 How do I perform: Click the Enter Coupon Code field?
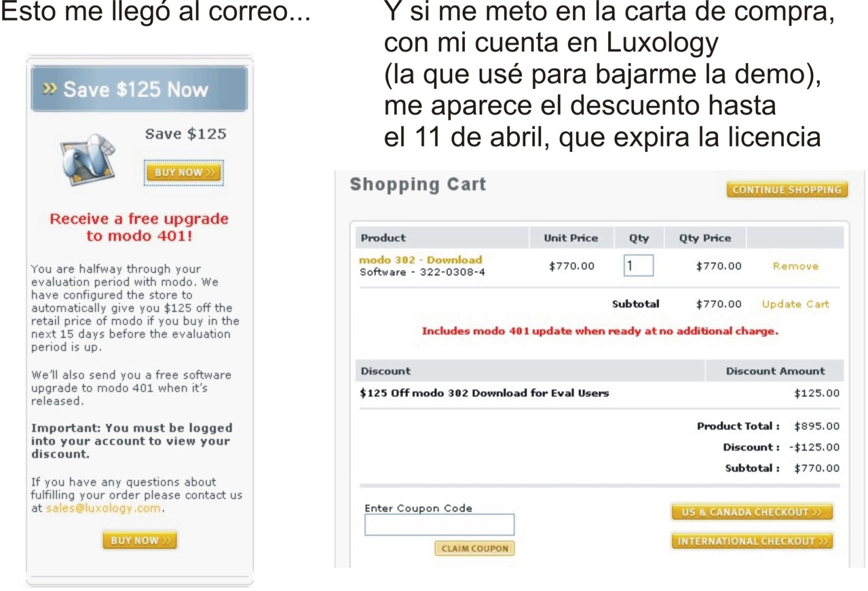(439, 525)
